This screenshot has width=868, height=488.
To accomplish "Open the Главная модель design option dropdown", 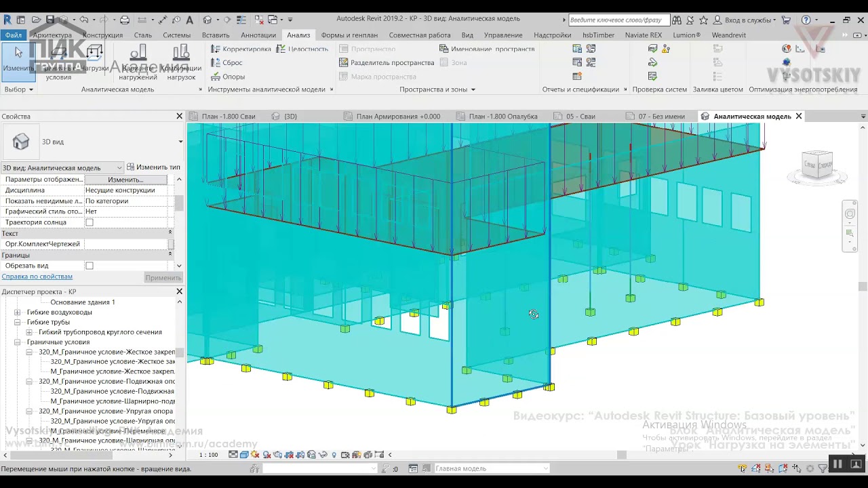I will [x=492, y=468].
